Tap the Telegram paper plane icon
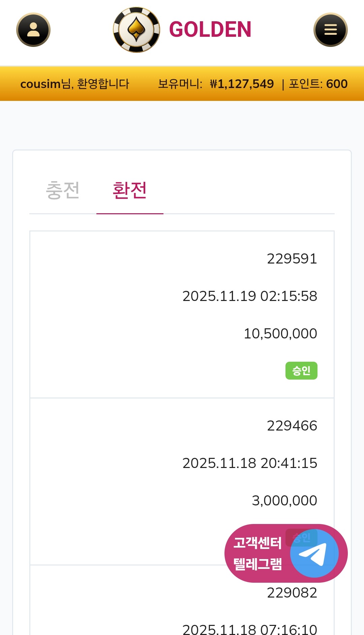Screen dimensions: 364x635 (314, 553)
